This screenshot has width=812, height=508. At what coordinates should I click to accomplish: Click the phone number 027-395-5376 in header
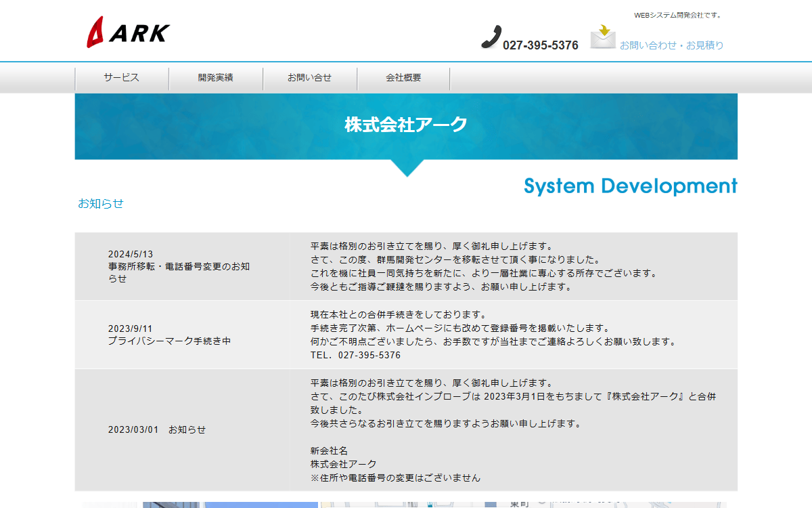541,45
